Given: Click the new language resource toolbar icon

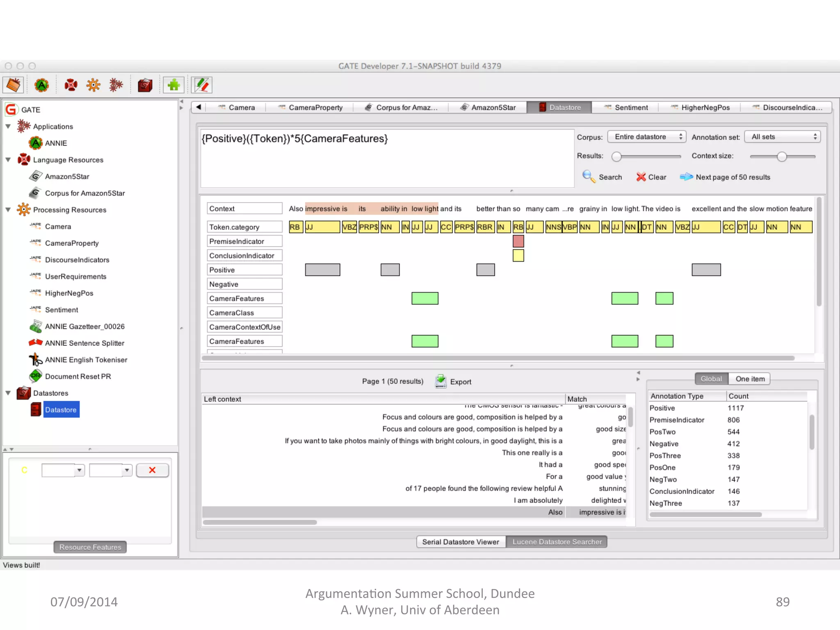Looking at the screenshot, I should [x=71, y=85].
